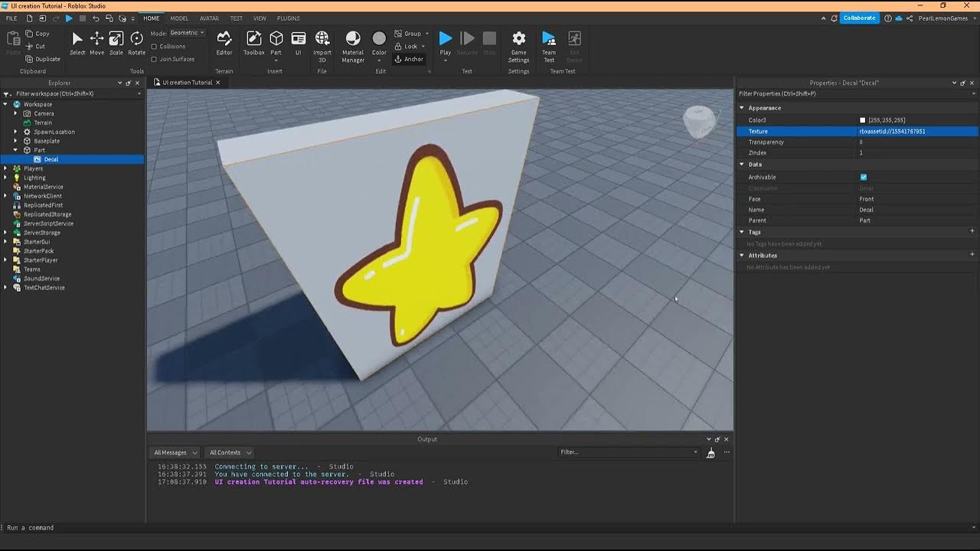Click the Color tool circle
The image size is (980, 551).
click(379, 38)
